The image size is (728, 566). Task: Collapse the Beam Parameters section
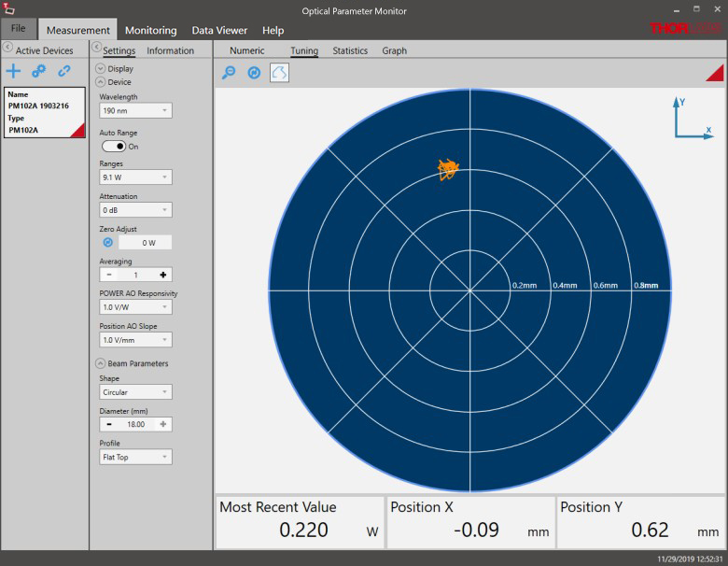pos(101,363)
